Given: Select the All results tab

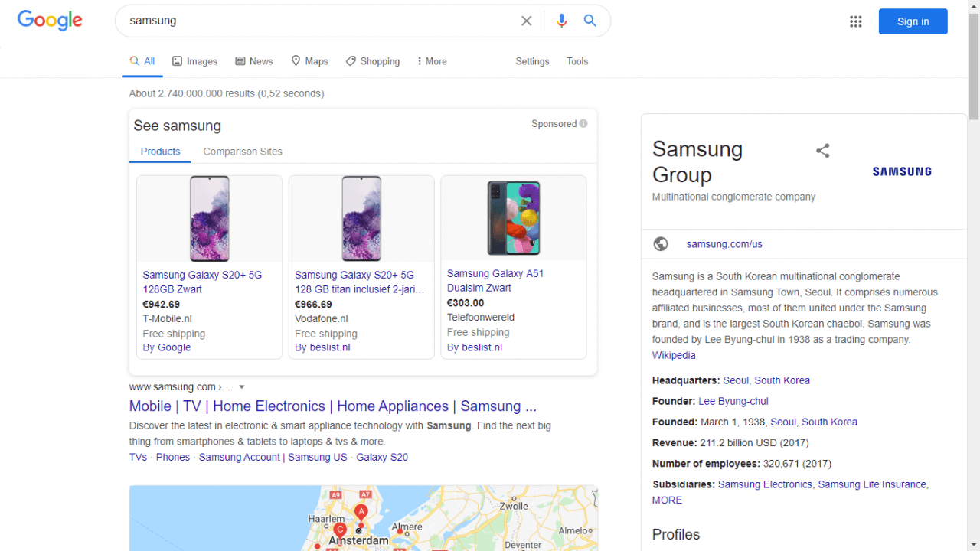Looking at the screenshot, I should click(142, 61).
